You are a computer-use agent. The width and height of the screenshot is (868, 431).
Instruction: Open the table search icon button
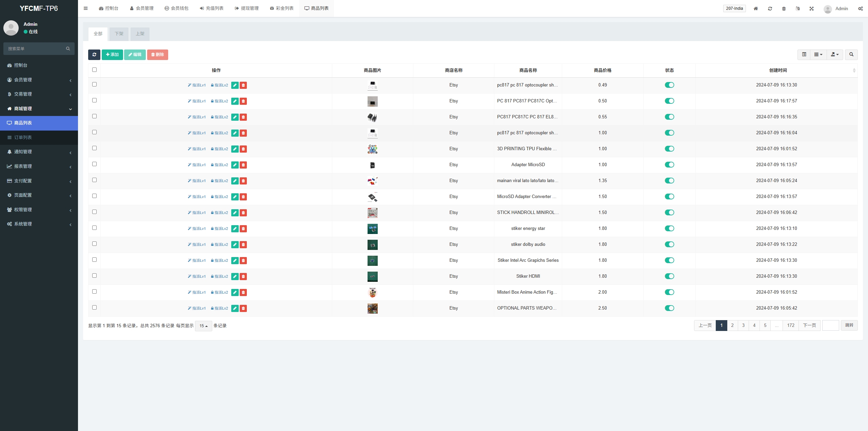851,55
